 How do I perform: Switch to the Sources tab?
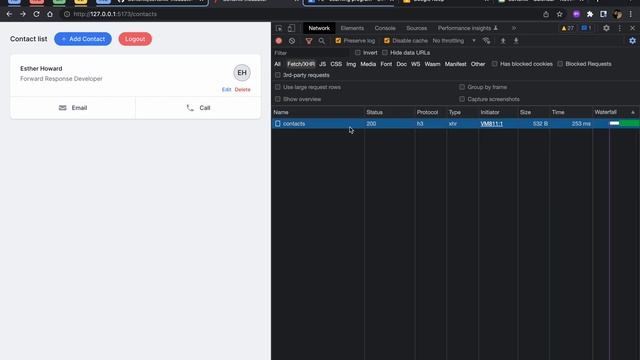[x=416, y=28]
